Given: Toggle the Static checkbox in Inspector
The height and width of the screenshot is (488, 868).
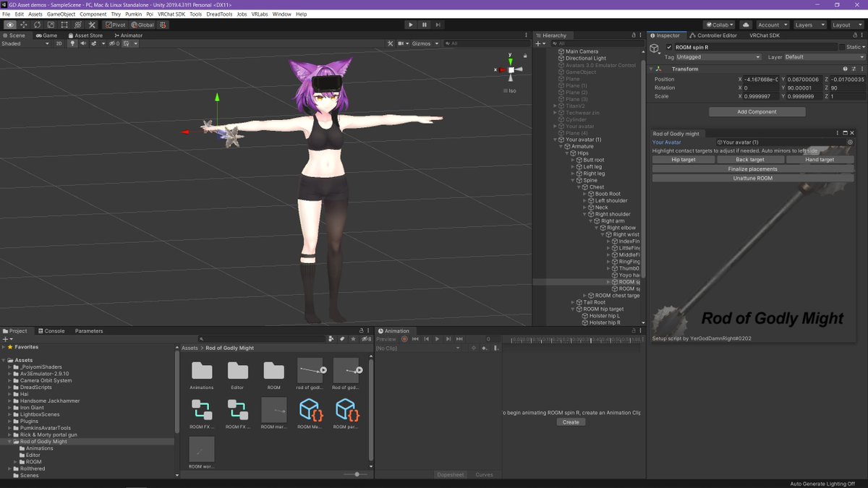Looking at the screenshot, I should click(x=842, y=47).
